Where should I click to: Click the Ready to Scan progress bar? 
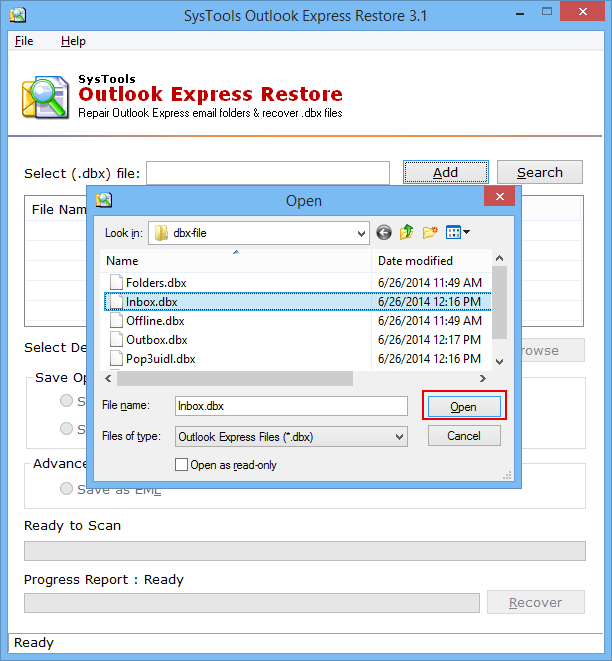305,551
